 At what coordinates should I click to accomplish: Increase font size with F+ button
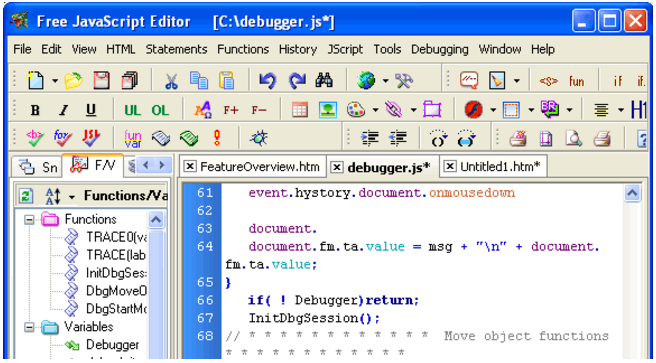(231, 110)
